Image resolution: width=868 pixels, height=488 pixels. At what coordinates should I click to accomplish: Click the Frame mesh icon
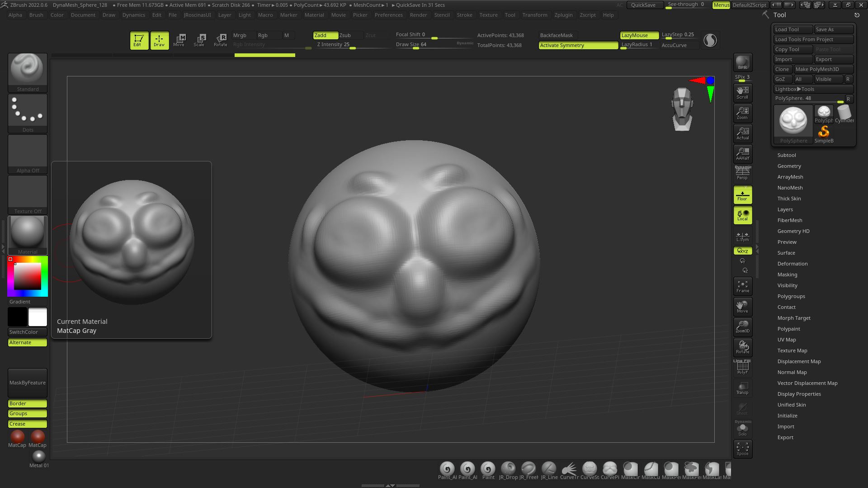pyautogui.click(x=742, y=286)
